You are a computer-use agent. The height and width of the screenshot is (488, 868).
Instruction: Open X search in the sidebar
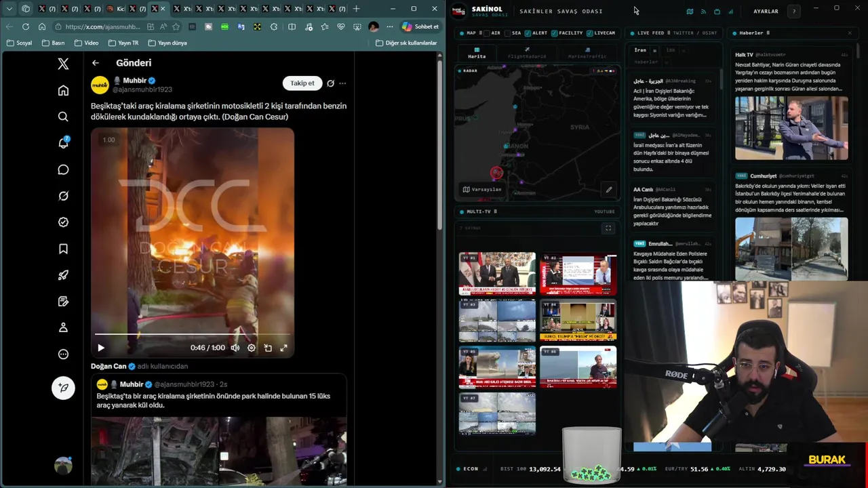tap(63, 117)
